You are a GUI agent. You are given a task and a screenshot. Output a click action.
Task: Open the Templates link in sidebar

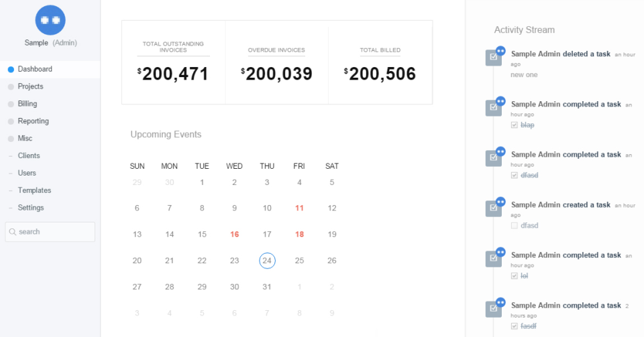34,190
